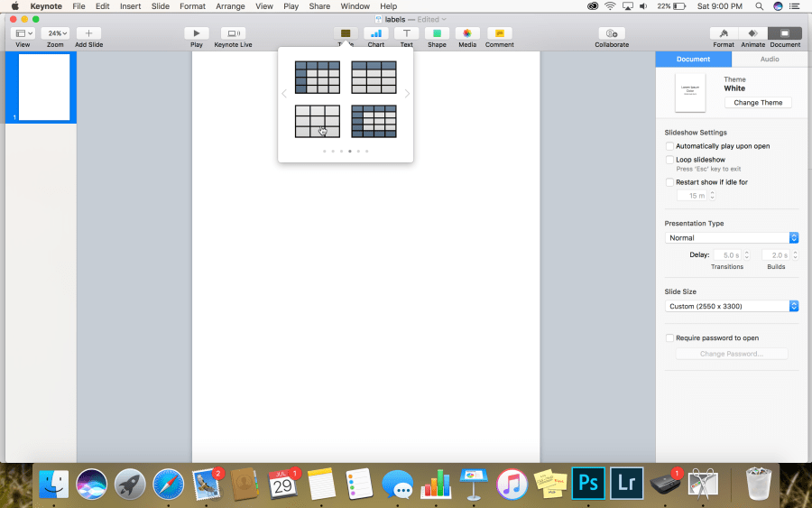
Task: Open Numbers from the Dock
Action: click(436, 485)
